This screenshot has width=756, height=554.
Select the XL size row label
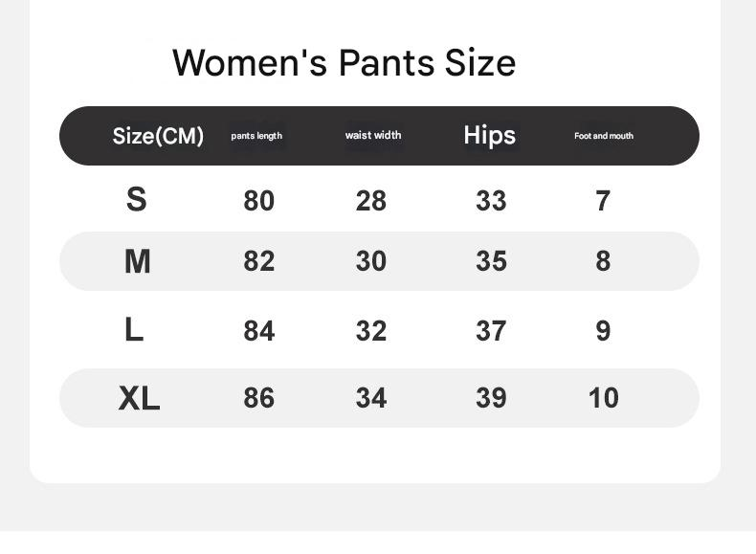[139, 398]
